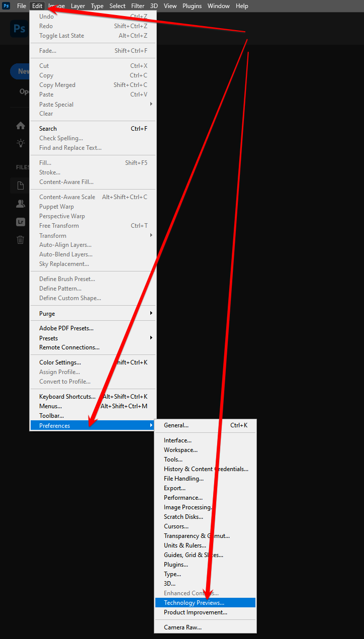The width and height of the screenshot is (364, 639).
Task: Open Keyboard Shortcuts...
Action: pos(93,397)
